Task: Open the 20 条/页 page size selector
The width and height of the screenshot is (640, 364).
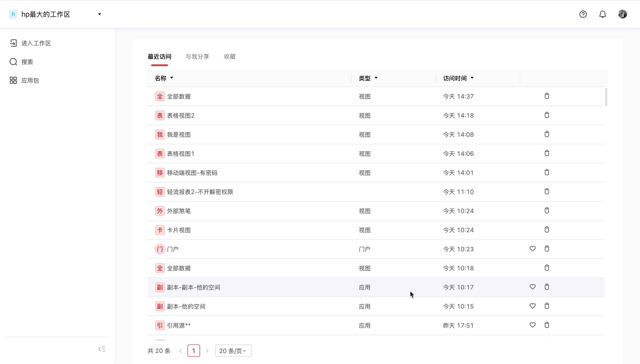Action: click(x=233, y=351)
